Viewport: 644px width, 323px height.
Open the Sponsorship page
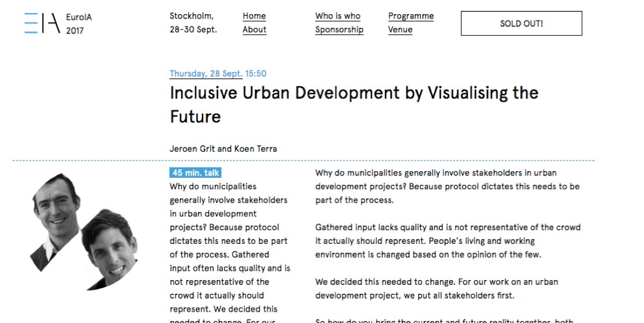click(x=339, y=30)
